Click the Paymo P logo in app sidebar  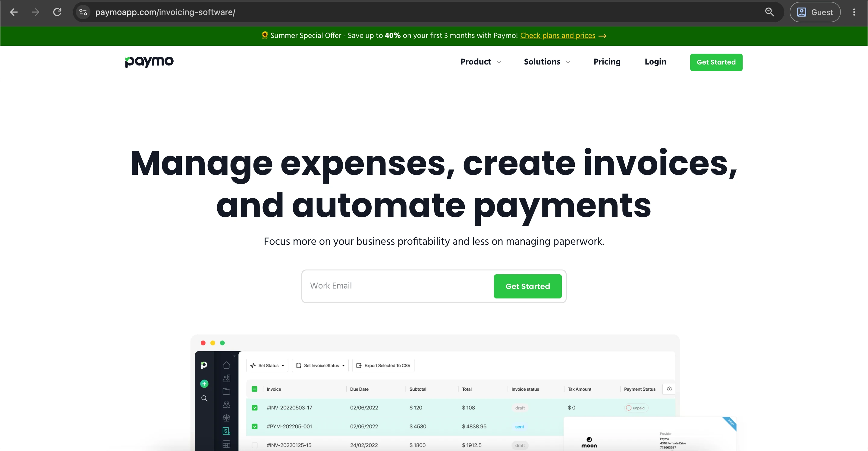(204, 365)
